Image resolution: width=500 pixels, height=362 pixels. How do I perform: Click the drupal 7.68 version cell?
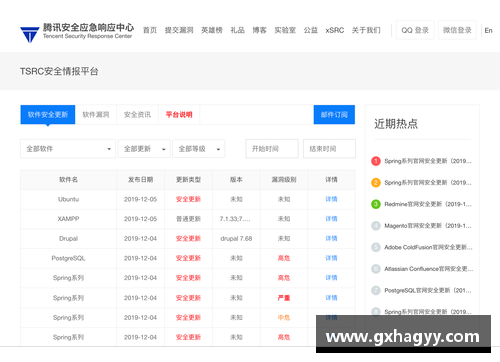coord(236,239)
